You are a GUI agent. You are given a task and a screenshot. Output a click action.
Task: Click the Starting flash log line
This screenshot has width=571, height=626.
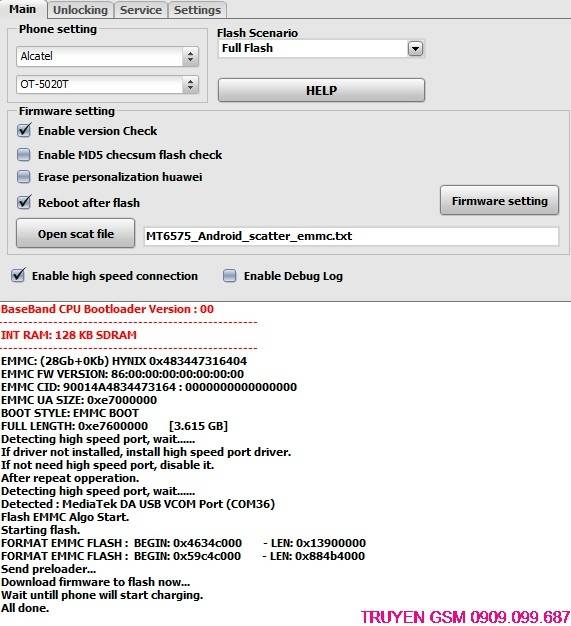click(40, 530)
